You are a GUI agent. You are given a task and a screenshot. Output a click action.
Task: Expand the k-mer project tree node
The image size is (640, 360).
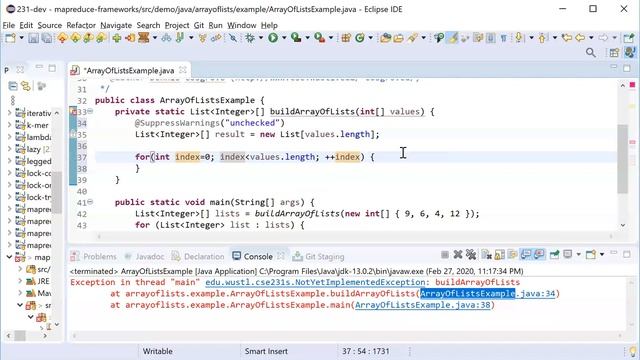click(x=9, y=125)
